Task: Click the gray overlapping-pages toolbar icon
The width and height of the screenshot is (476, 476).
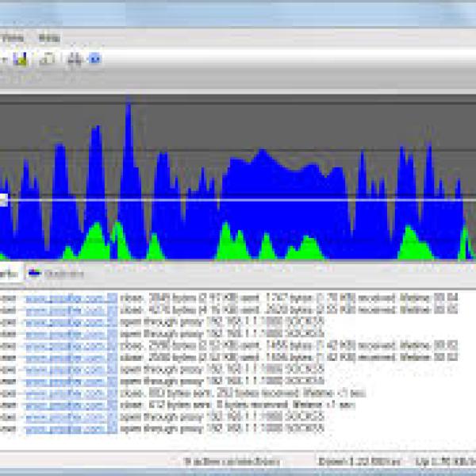Action: coord(48,59)
